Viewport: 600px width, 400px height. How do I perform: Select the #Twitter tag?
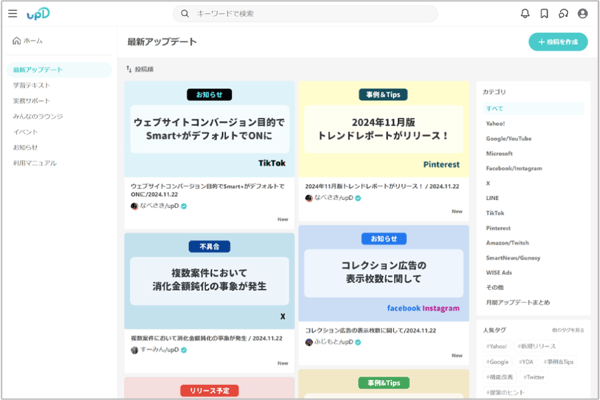coord(534,377)
